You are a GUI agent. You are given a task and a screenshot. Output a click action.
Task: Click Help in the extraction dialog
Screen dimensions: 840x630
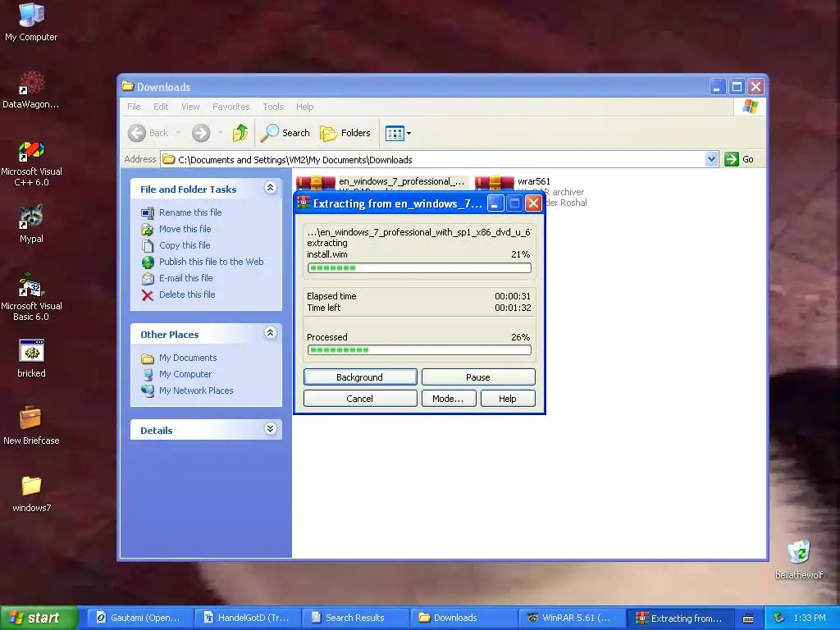507,399
